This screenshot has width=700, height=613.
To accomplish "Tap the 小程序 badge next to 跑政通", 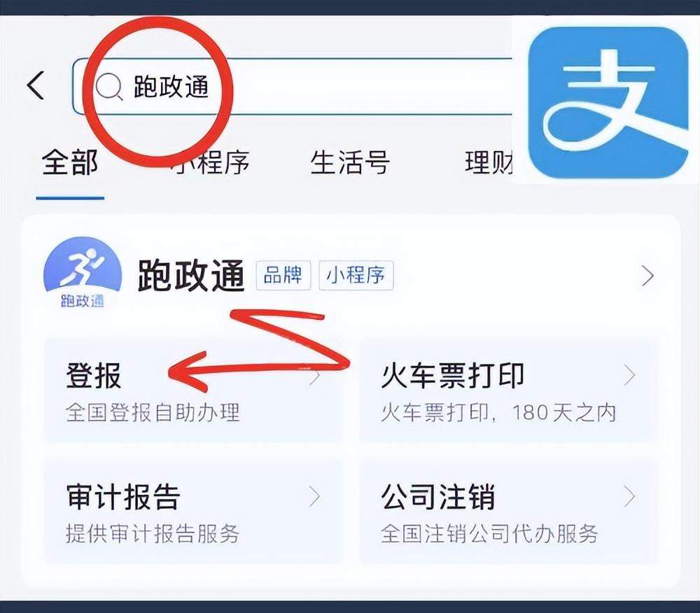I will click(x=356, y=275).
